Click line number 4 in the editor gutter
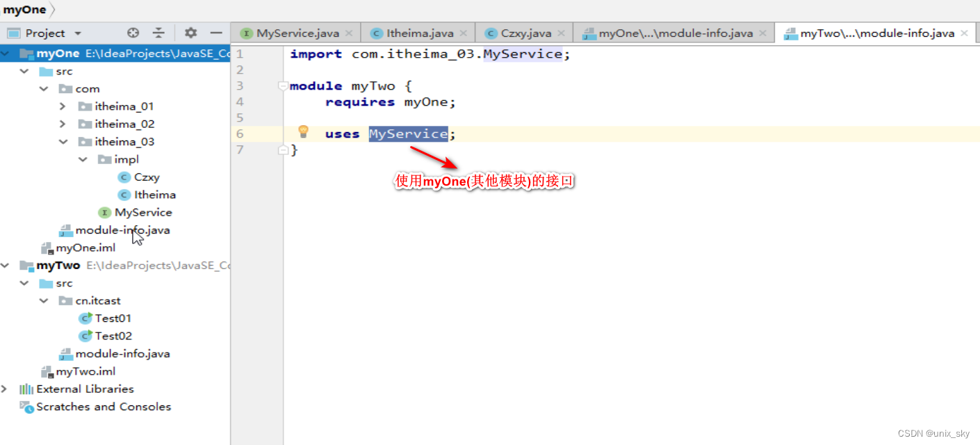The image size is (980, 445). [239, 102]
